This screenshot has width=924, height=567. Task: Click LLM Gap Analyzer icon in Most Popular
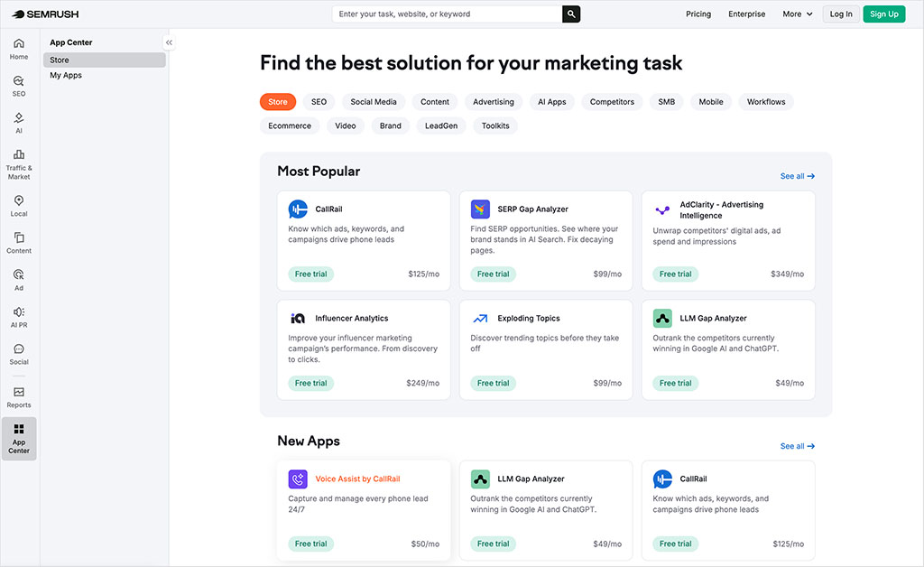[x=662, y=319]
